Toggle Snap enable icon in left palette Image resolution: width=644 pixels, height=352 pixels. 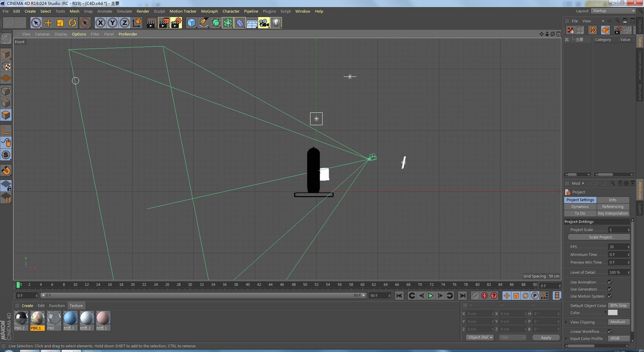tap(6, 155)
